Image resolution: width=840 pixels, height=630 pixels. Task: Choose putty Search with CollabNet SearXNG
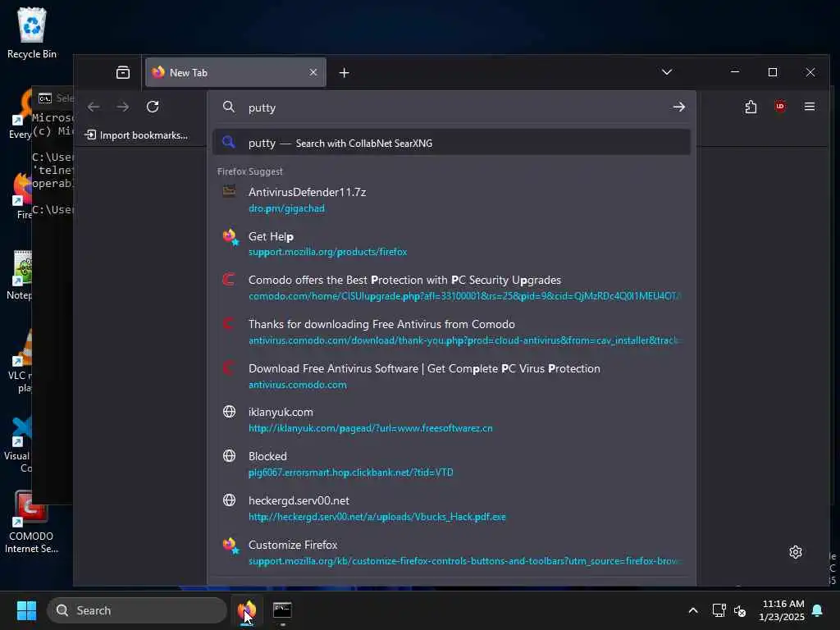click(452, 143)
